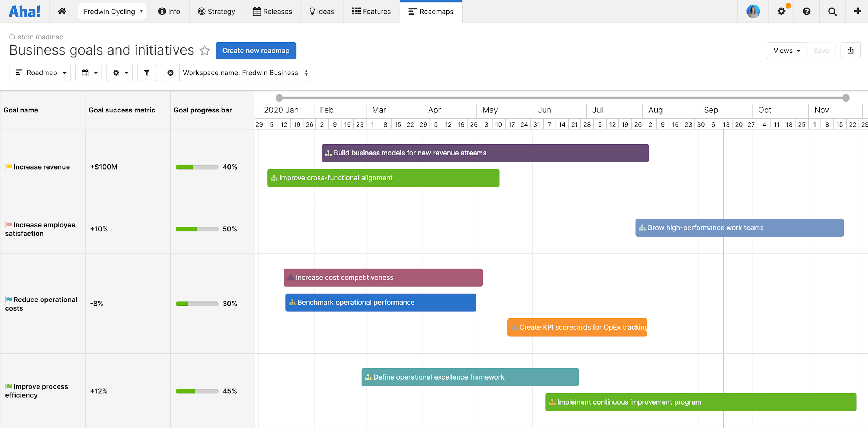Click the Strategy target icon

[203, 11]
